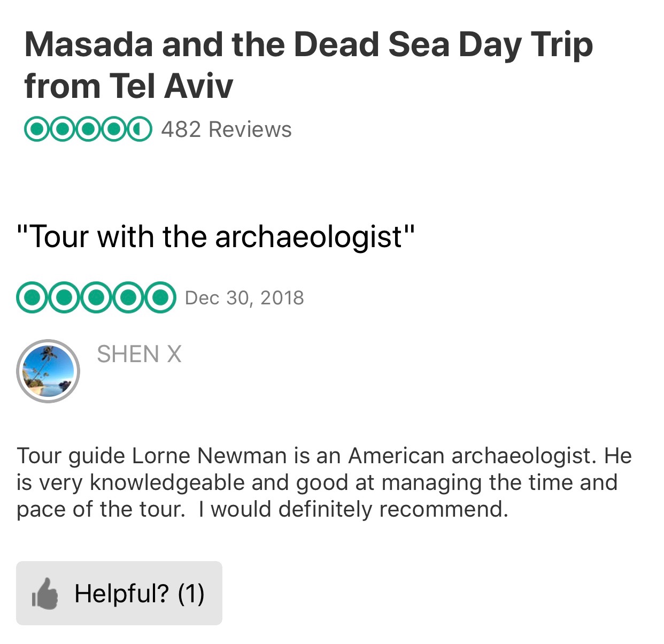Click fourth bubble of overall tour rating
The image size is (664, 644).
pos(114,129)
